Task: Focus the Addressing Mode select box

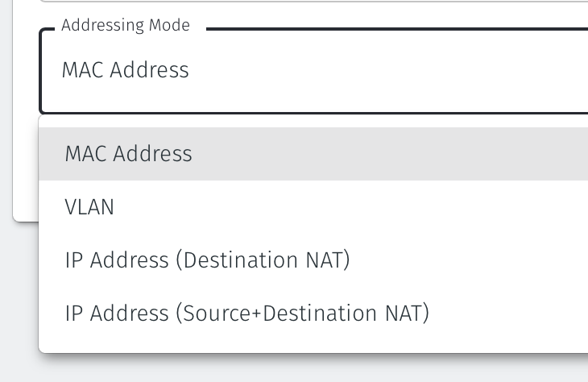Action: (322, 71)
